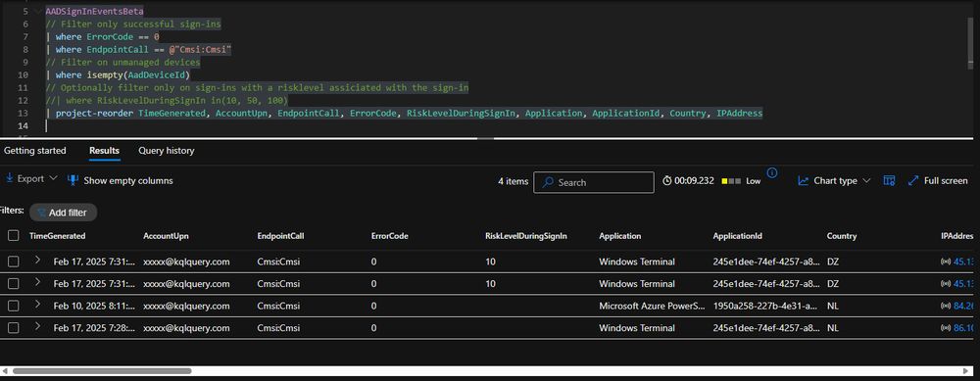The height and width of the screenshot is (381, 980).
Task: Click the 'where ErrorCode == 0' query line
Action: (103, 37)
